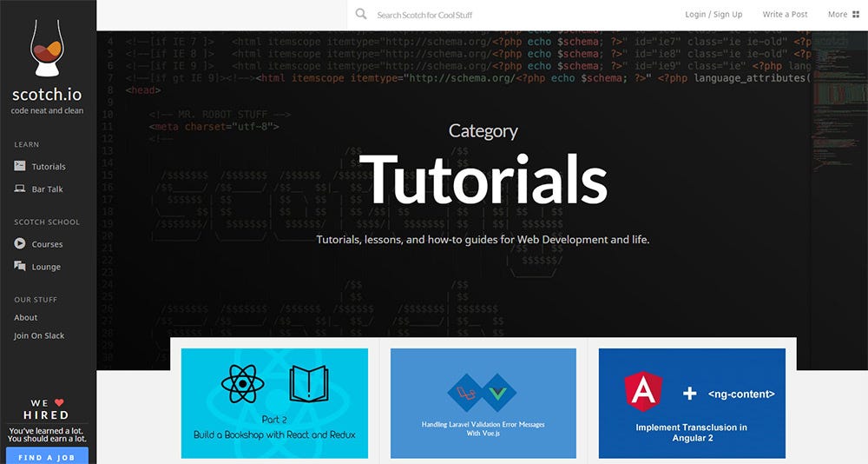The image size is (868, 464).
Task: Click the More grid icon
Action: coord(856,15)
